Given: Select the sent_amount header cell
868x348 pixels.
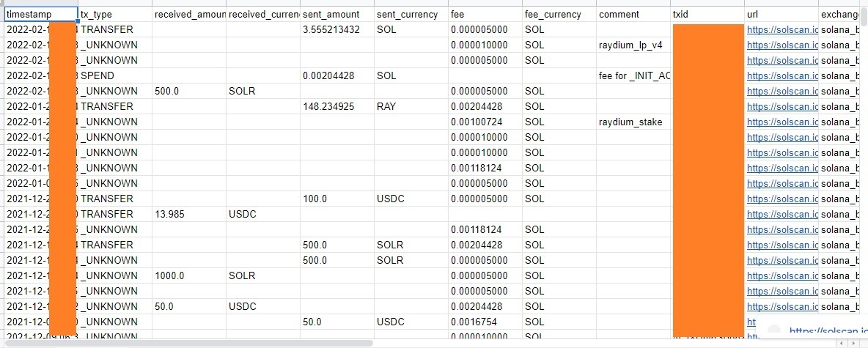Looking at the screenshot, I should 338,15.
